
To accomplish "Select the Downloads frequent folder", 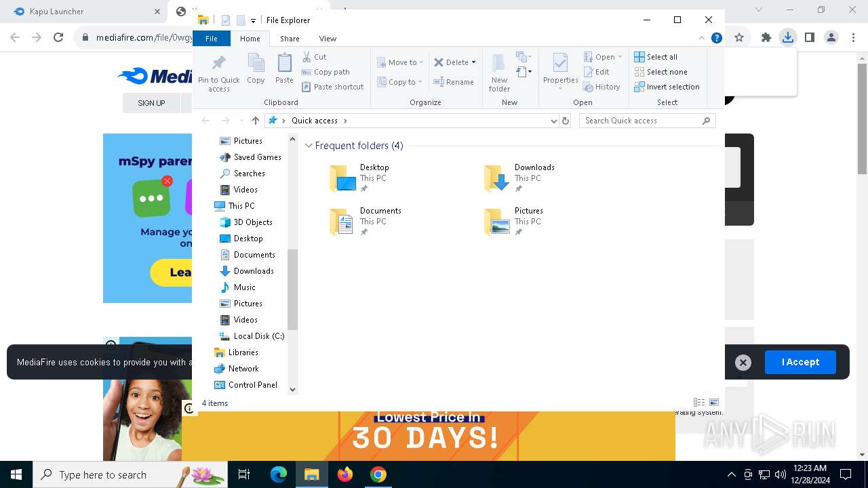I will coord(521,178).
